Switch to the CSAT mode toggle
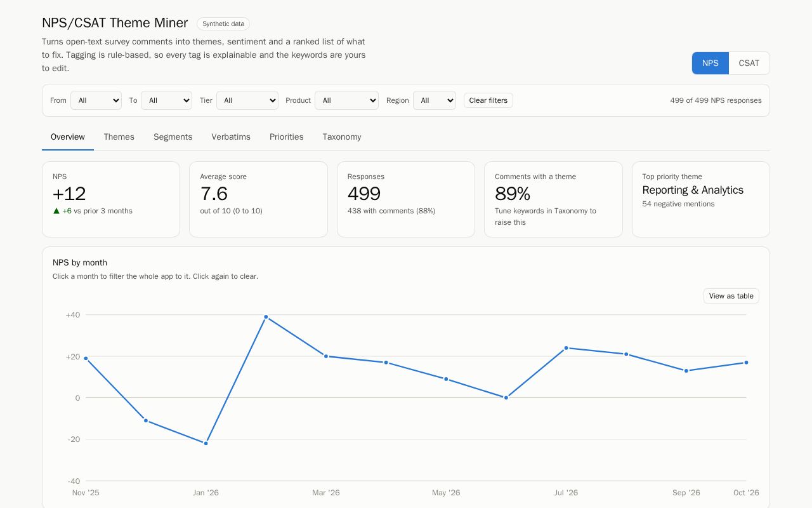The width and height of the screenshot is (812, 508). click(749, 63)
